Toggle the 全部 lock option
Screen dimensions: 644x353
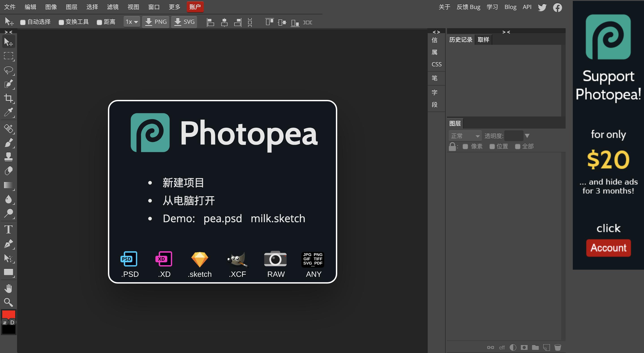(517, 146)
